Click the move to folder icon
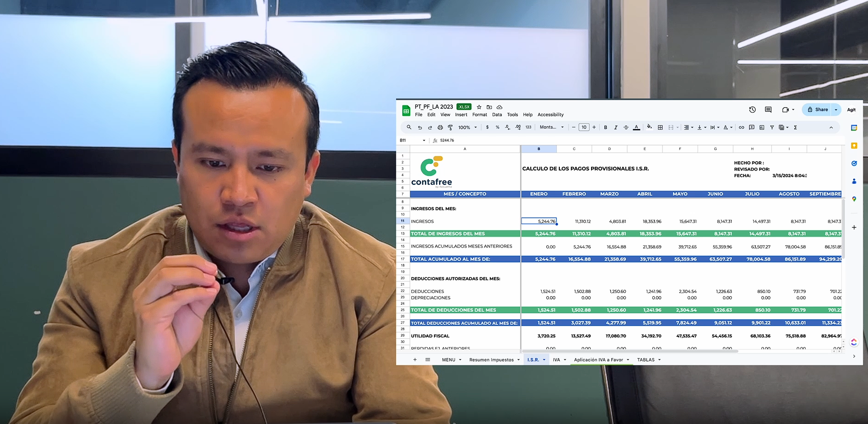 click(489, 107)
